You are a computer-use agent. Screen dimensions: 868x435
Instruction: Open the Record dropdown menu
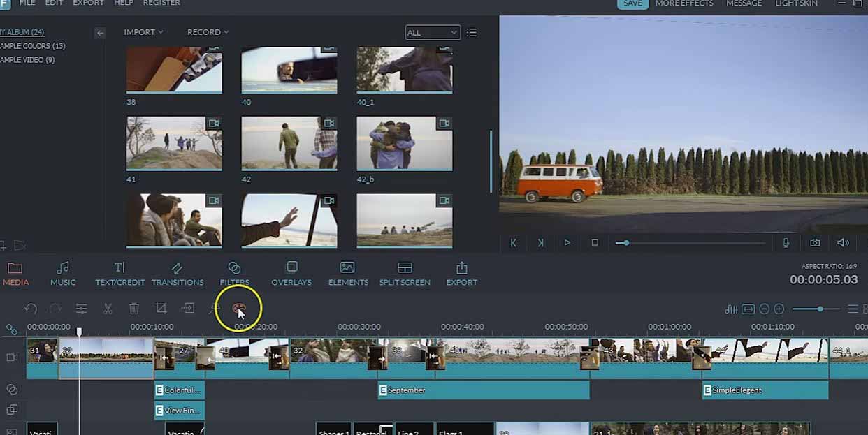pos(206,32)
